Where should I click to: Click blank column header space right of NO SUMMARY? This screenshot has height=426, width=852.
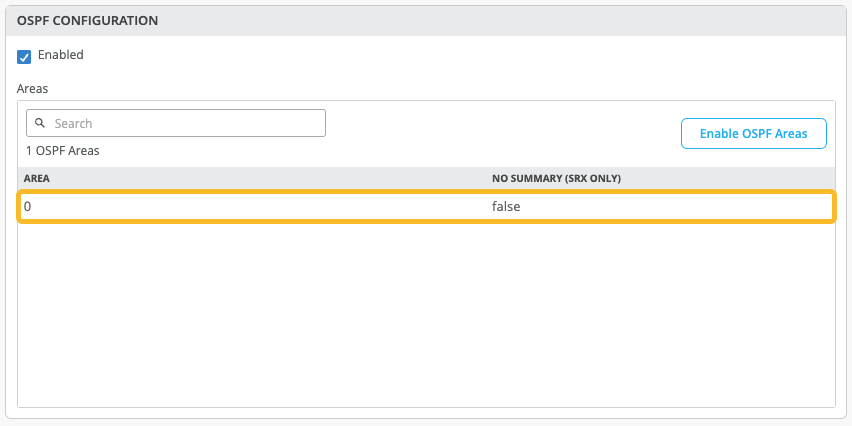click(x=730, y=178)
